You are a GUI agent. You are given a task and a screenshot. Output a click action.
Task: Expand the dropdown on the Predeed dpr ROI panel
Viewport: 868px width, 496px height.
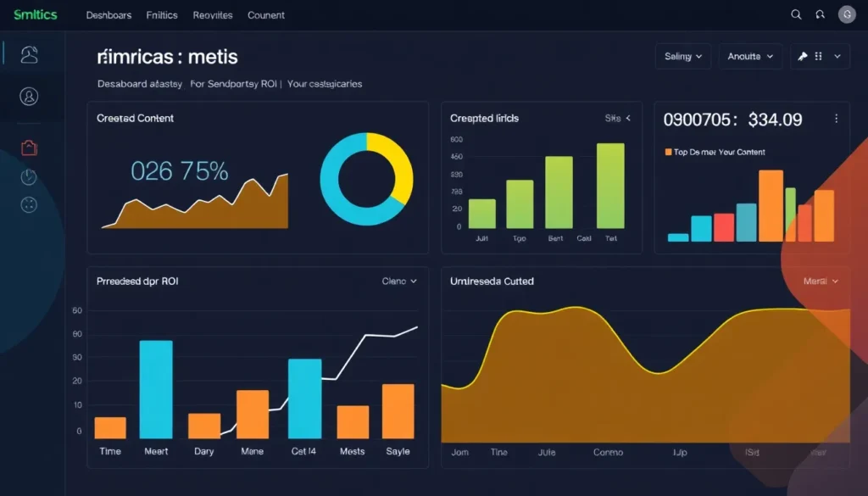pyautogui.click(x=399, y=281)
